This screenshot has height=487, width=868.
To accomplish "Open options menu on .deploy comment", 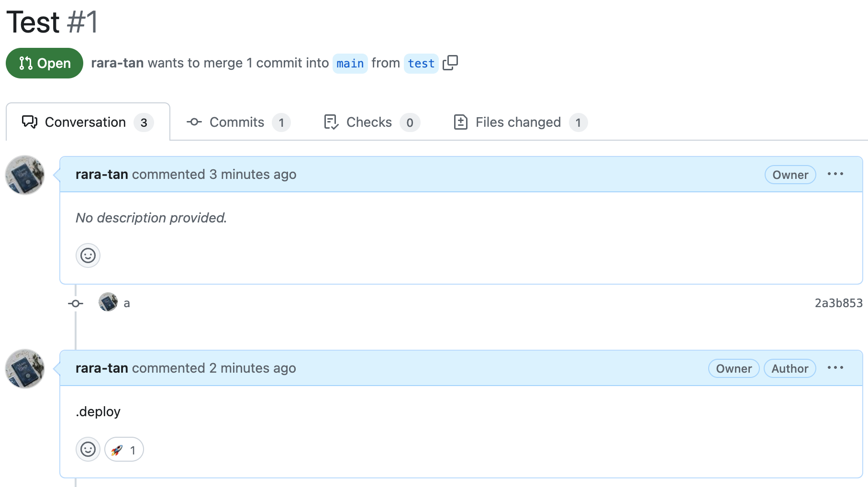I will 835,368.
